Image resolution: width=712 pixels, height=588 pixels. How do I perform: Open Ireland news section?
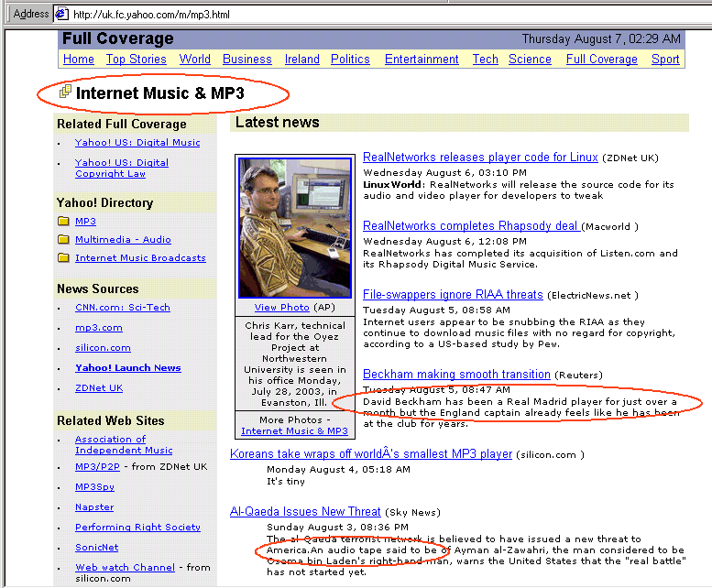pyautogui.click(x=302, y=60)
